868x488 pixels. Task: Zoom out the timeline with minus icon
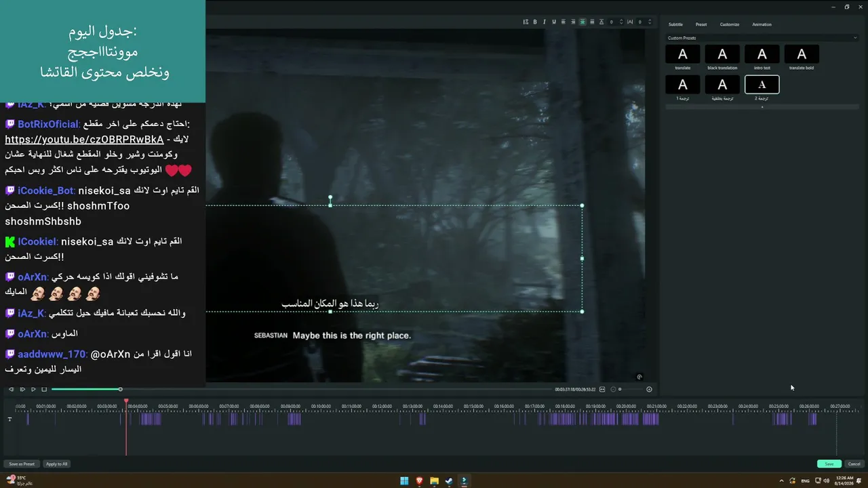[613, 389]
